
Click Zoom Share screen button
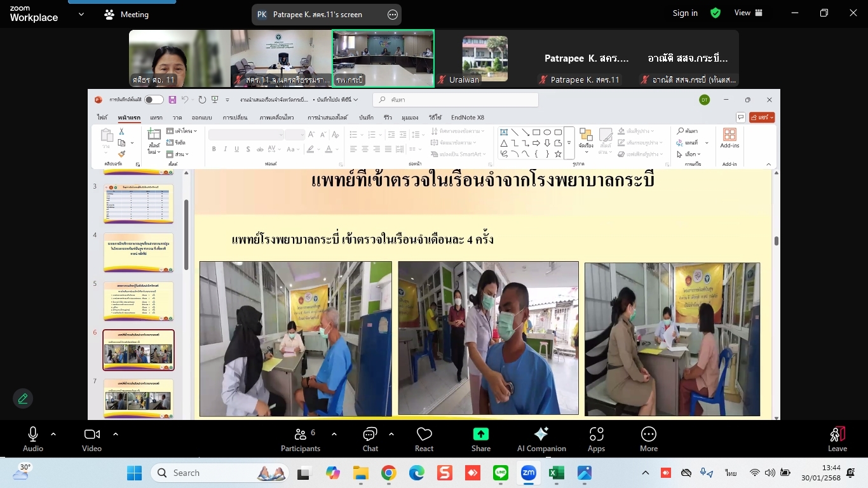pyautogui.click(x=481, y=440)
